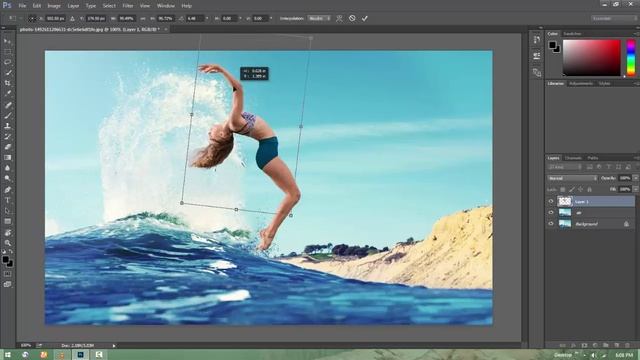Open the Filter menu

pos(128,6)
